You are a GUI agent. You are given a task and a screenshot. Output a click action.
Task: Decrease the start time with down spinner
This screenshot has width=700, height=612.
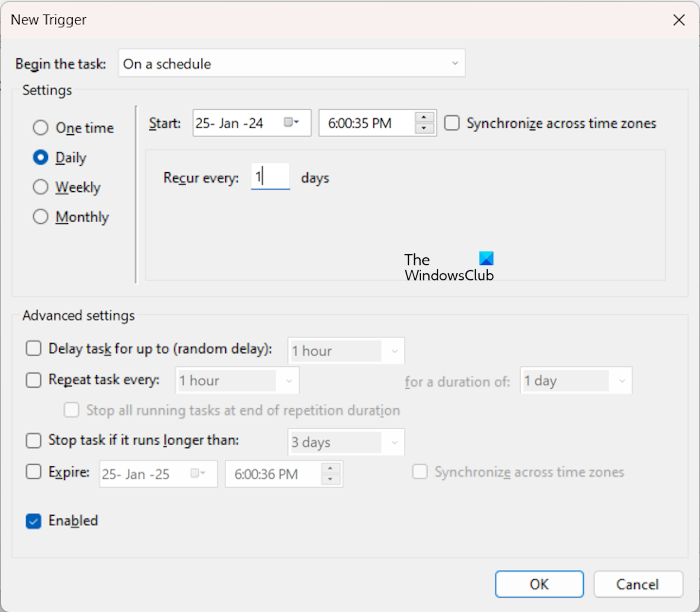[426, 129]
